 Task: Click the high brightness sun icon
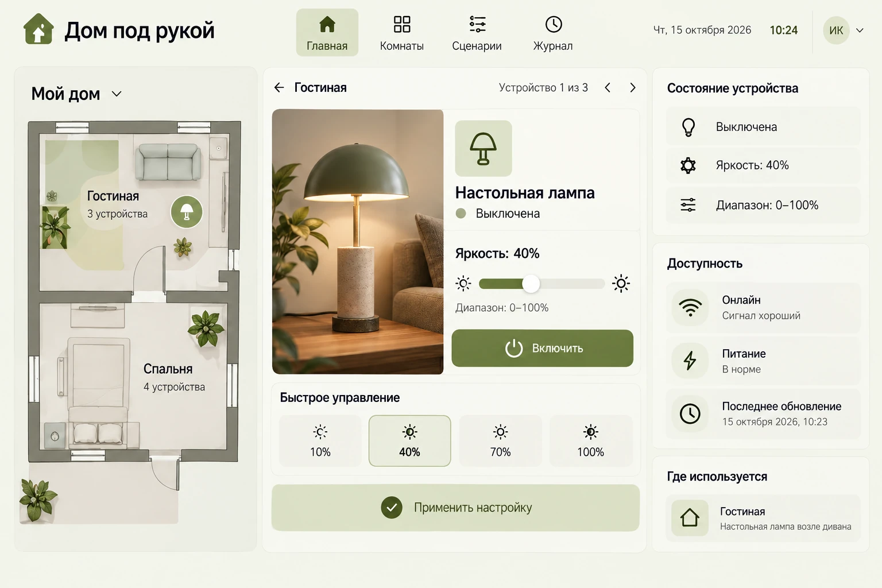pos(621,283)
